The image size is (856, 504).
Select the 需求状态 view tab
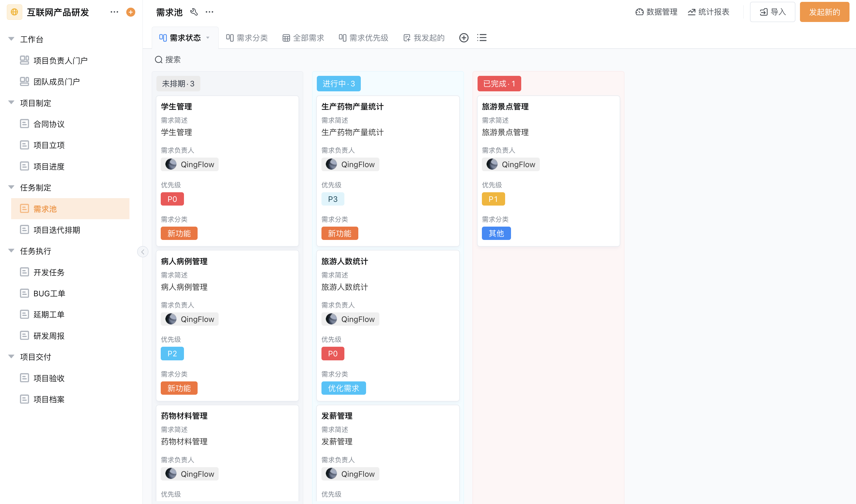coord(185,38)
